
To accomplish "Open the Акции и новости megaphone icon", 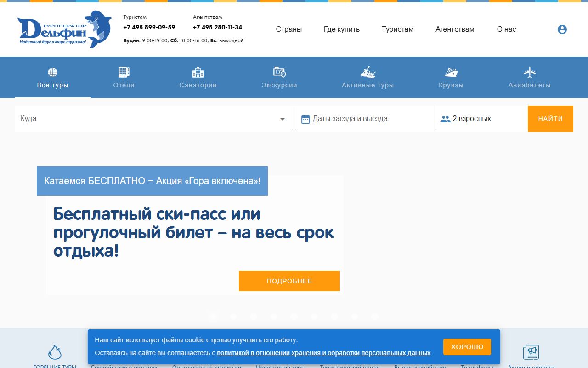I will point(531,353).
